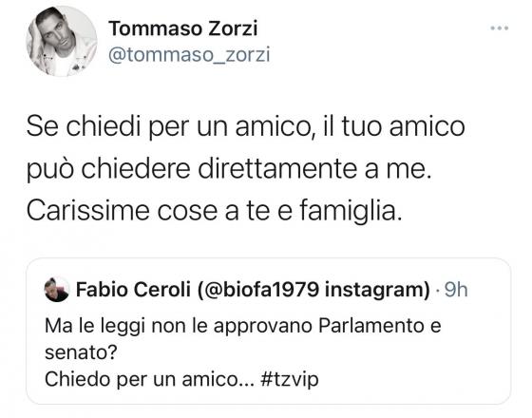Viewport: 532px width, 418px height.
Task: Select the word "Parlamento" in the quoted tweet
Action: pyautogui.click(x=371, y=326)
